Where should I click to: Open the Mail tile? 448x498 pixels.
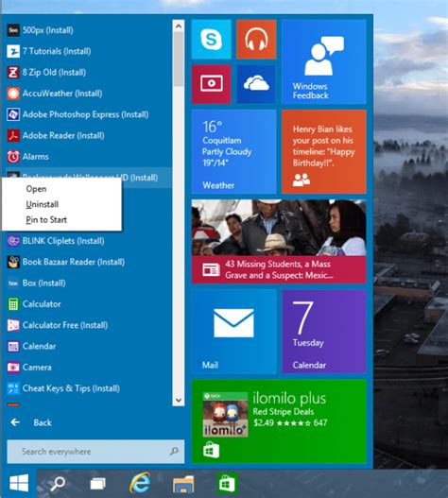click(233, 332)
